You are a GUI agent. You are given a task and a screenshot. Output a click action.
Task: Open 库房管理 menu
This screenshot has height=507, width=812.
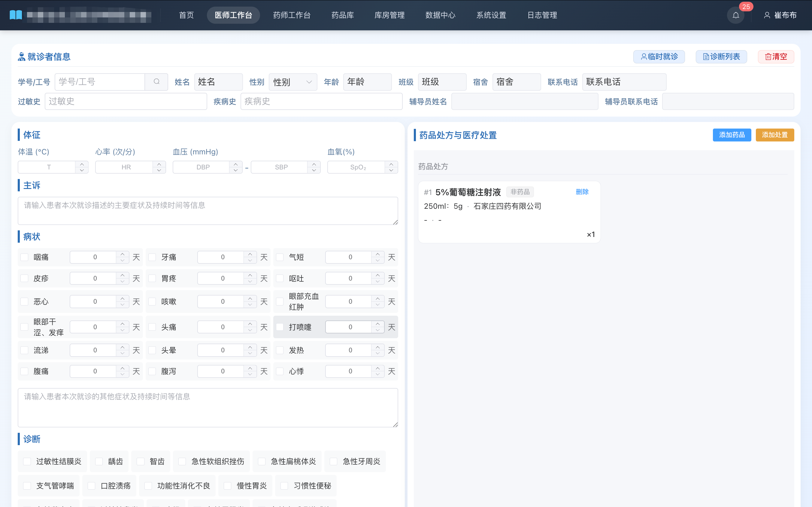click(x=389, y=15)
